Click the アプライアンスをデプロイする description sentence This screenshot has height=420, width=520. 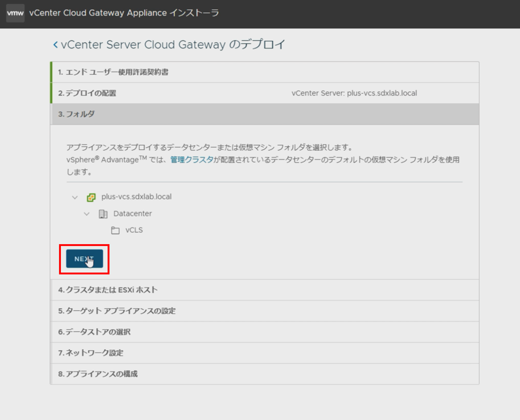[x=210, y=147]
